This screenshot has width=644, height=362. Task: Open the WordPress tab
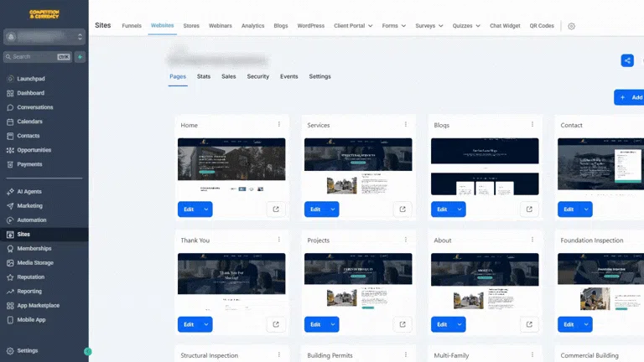click(x=310, y=25)
